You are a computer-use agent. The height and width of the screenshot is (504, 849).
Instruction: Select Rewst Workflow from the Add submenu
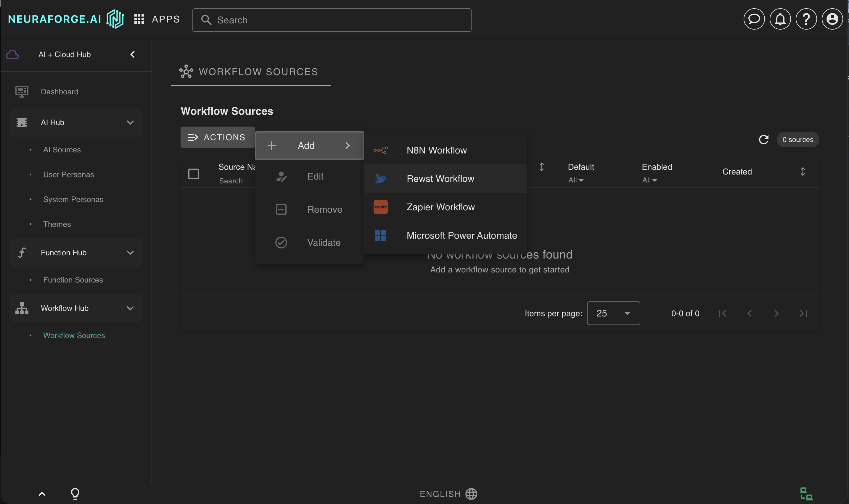pos(440,179)
